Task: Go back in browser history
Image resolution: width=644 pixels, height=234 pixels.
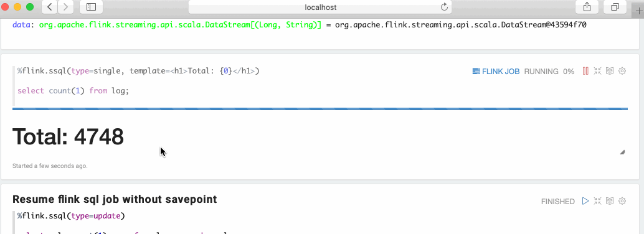Action: [49, 7]
